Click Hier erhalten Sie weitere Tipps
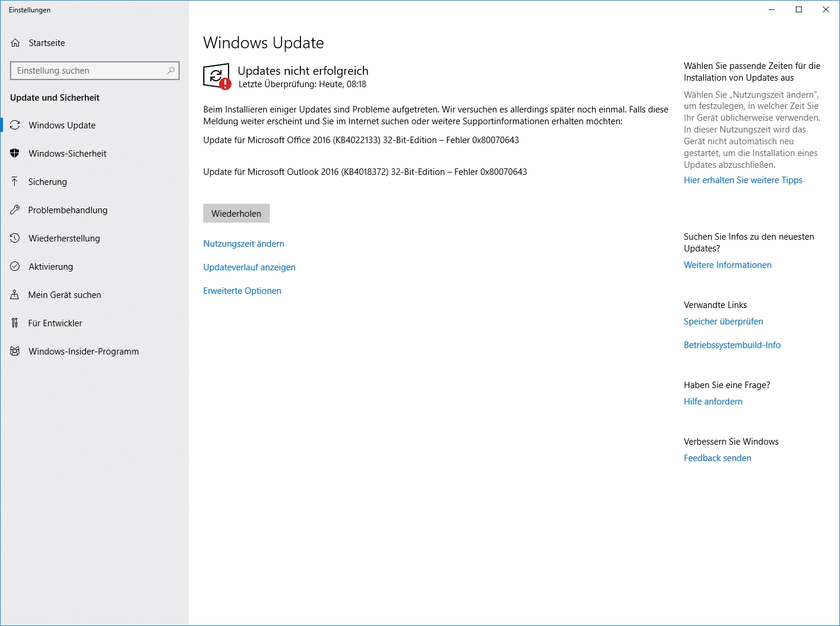Image resolution: width=840 pixels, height=626 pixels. click(743, 180)
